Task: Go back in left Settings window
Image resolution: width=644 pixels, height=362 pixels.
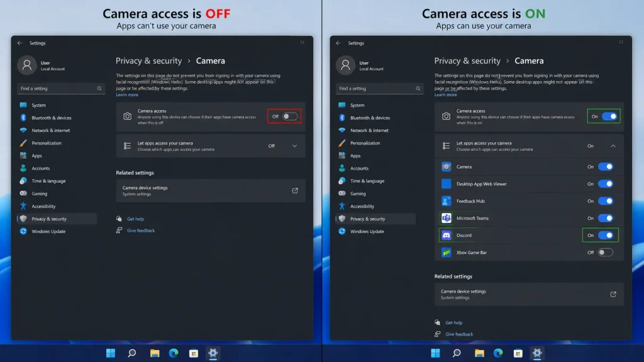Action: tap(19, 43)
